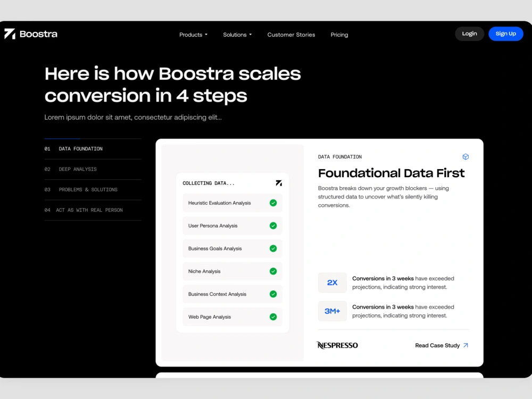Click green check for Niche Analysis
The width and height of the screenshot is (532, 399).
click(273, 271)
